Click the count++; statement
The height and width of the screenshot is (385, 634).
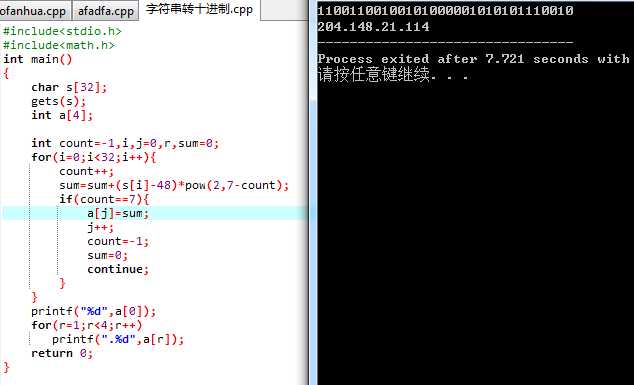click(x=87, y=171)
